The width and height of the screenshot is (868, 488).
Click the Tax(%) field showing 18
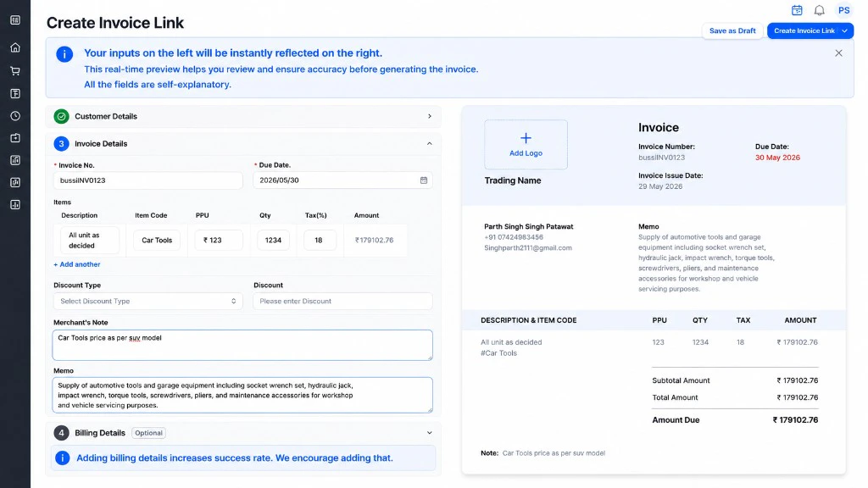(x=320, y=240)
